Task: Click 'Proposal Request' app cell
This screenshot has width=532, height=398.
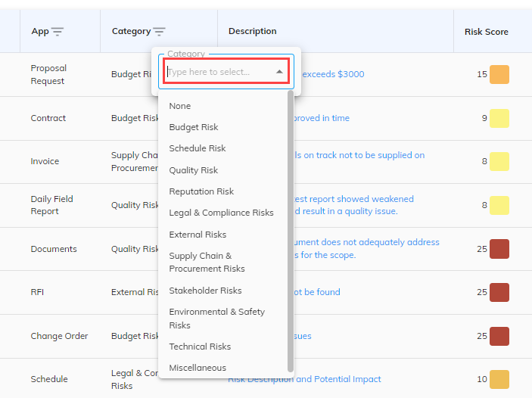Action: pos(48,74)
